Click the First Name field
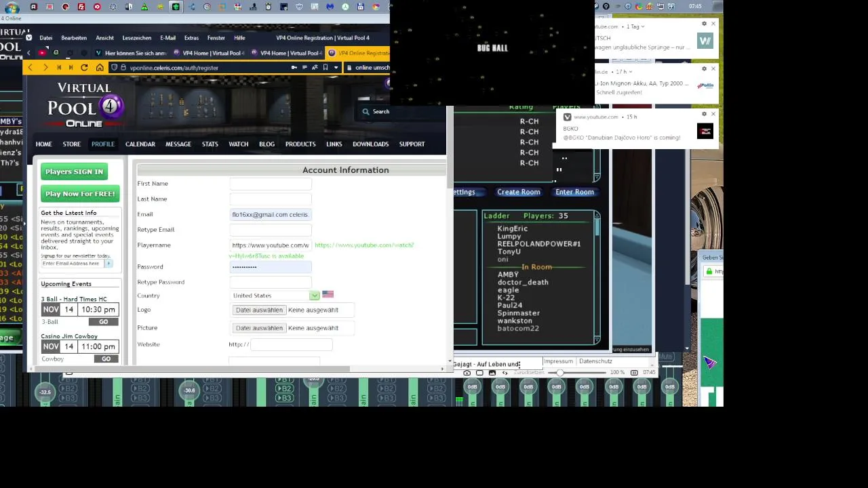The image size is (868, 488). click(270, 184)
